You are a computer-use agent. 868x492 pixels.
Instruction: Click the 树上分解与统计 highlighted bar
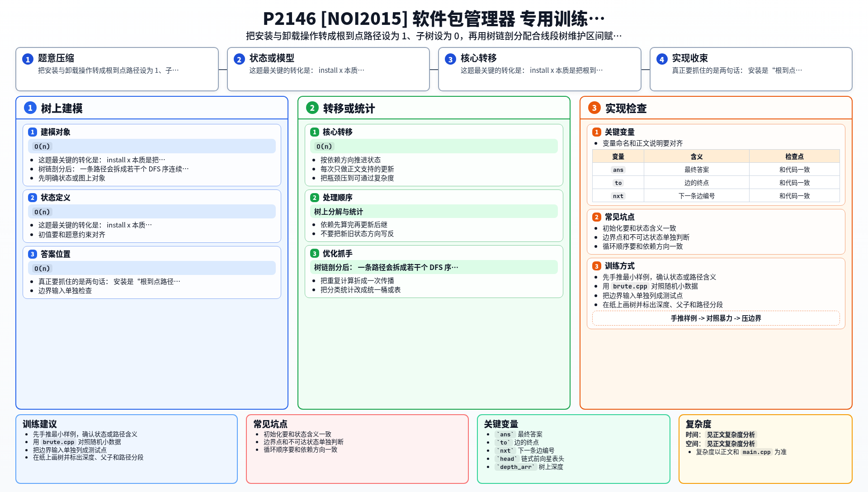pyautogui.click(x=434, y=212)
